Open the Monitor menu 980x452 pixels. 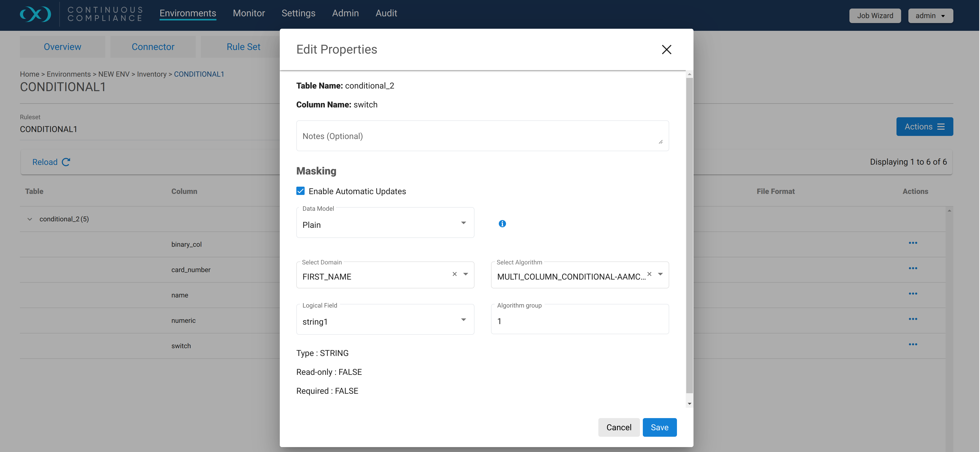pos(249,13)
